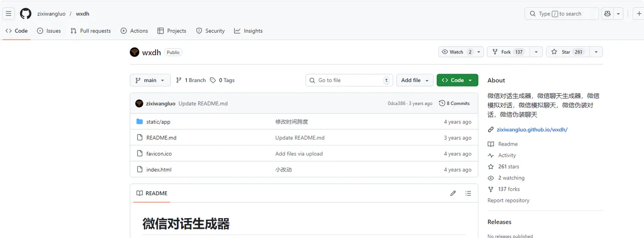Image resolution: width=644 pixels, height=238 pixels.
Task: Open the Insights tab
Action: (248, 31)
